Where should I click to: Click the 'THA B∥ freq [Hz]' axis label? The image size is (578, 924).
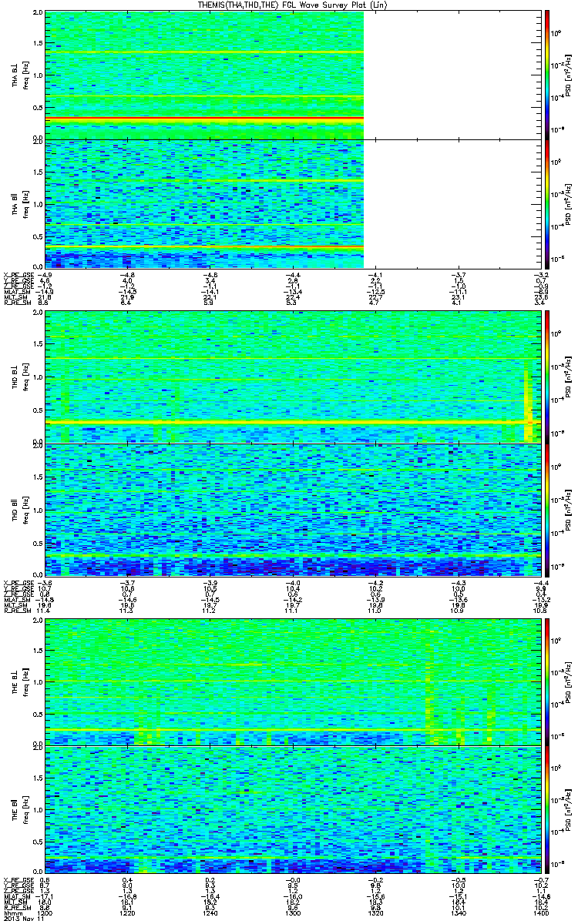[20, 203]
